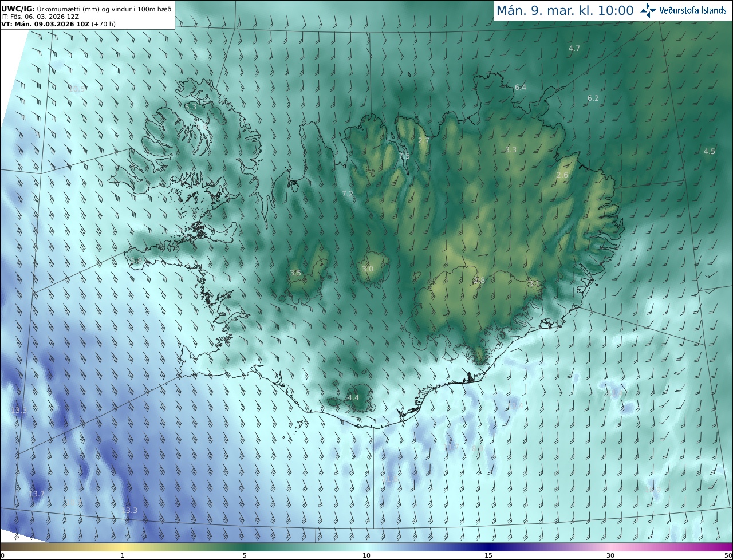Click the 2.8 value on the map
733x560 pixels.
point(479,281)
